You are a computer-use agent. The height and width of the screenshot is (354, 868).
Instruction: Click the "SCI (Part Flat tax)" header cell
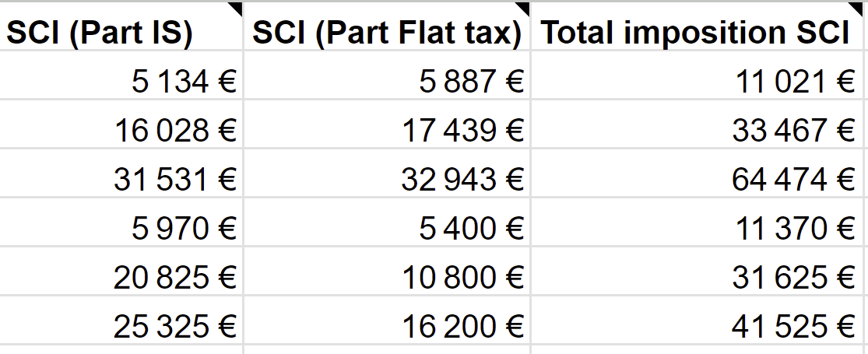point(387,33)
